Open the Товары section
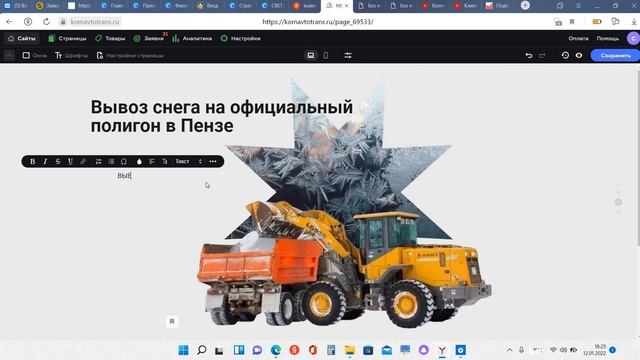 (110, 38)
